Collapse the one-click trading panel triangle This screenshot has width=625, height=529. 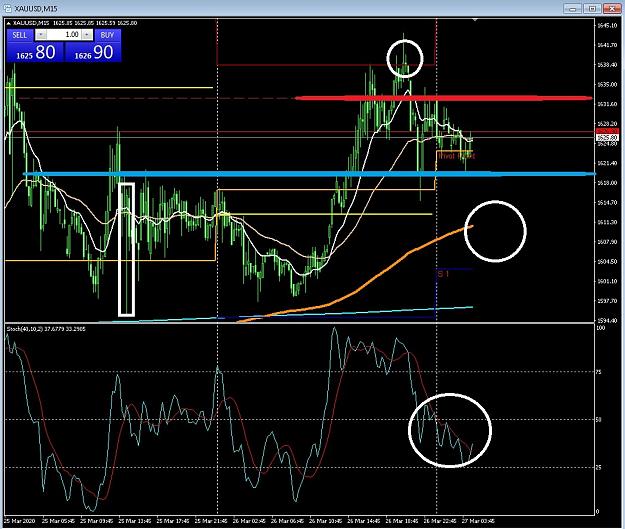point(9,23)
